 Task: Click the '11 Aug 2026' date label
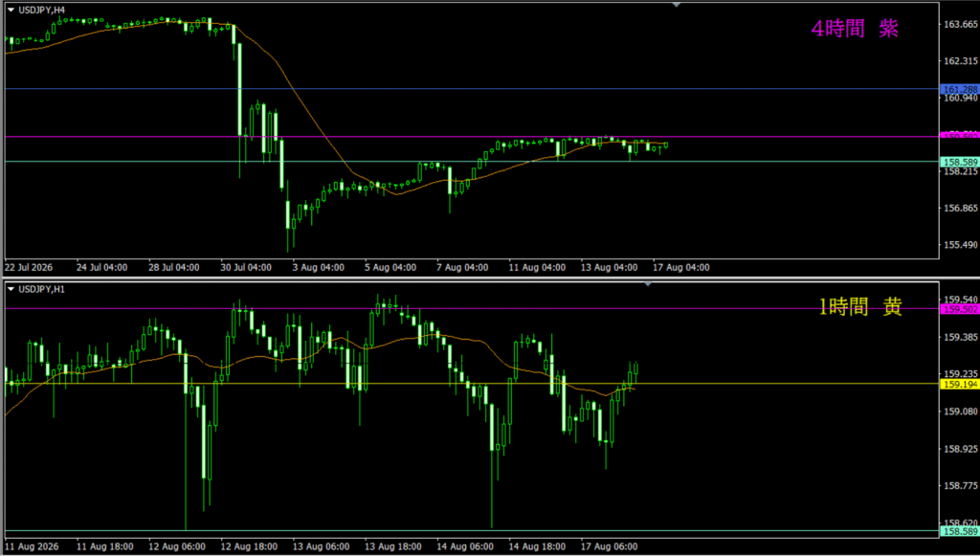(32, 546)
